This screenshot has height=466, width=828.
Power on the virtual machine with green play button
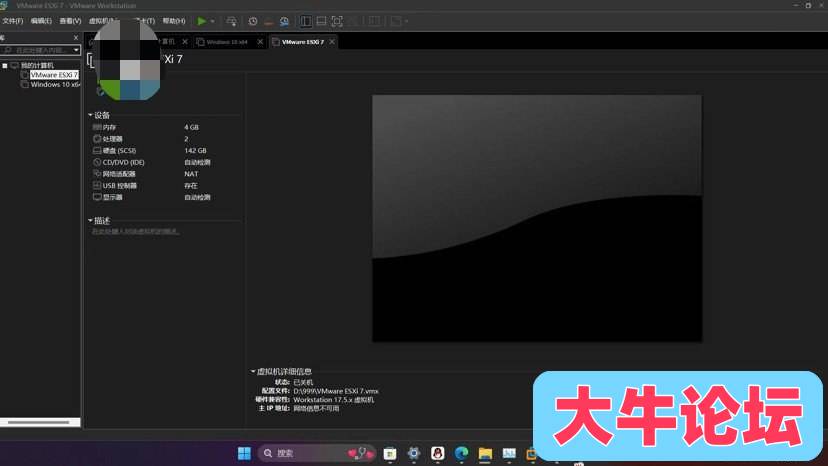(x=201, y=21)
